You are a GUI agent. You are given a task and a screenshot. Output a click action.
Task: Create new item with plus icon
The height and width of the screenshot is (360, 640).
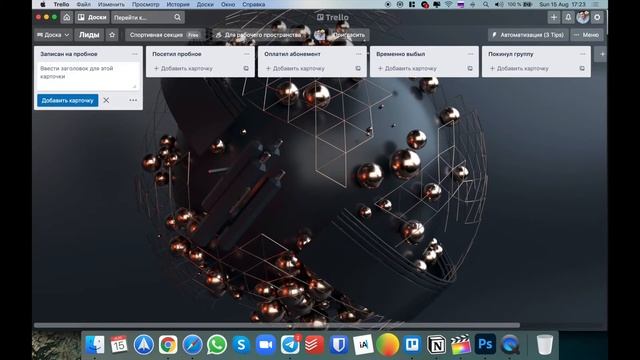coord(553,17)
